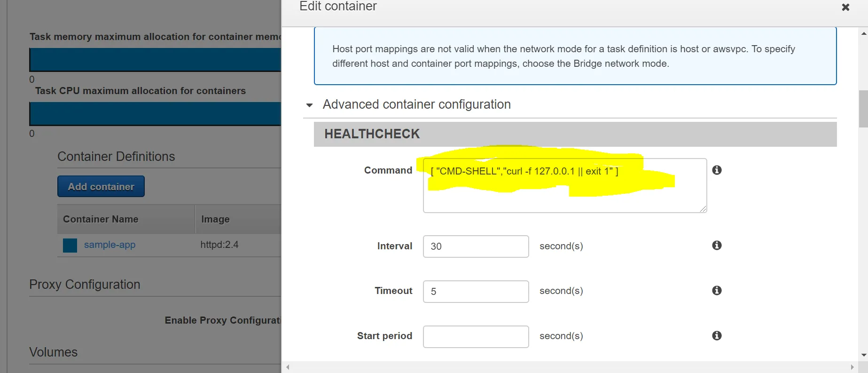
Task: Focus the Interval input field
Action: (x=476, y=246)
